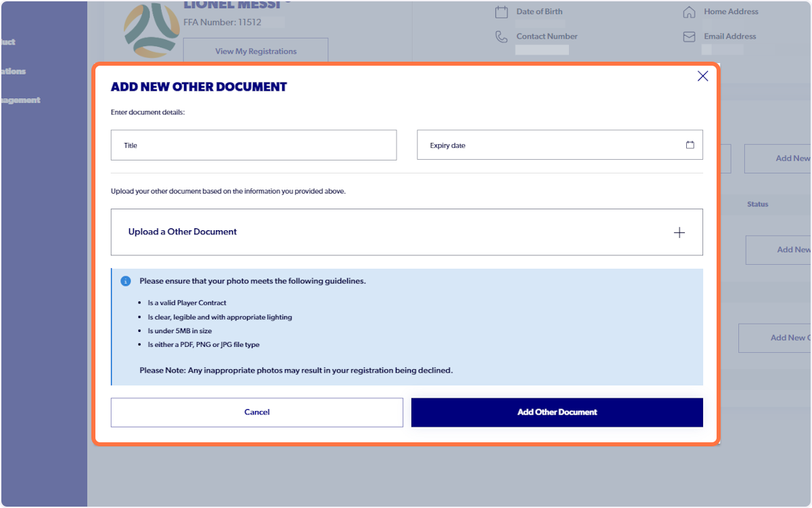
Task: Open View My Registrations behind dialog
Action: [256, 51]
